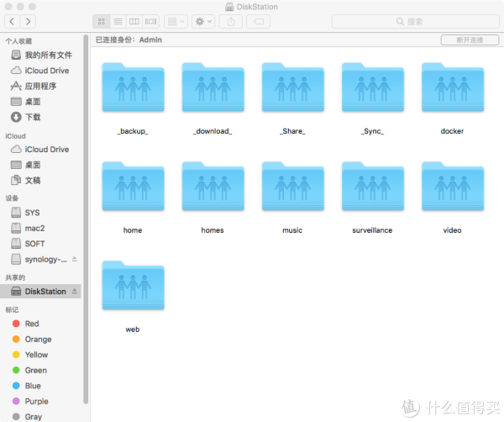The width and height of the screenshot is (504, 422).
Task: Select the Green tag in sidebar
Action: click(x=35, y=370)
